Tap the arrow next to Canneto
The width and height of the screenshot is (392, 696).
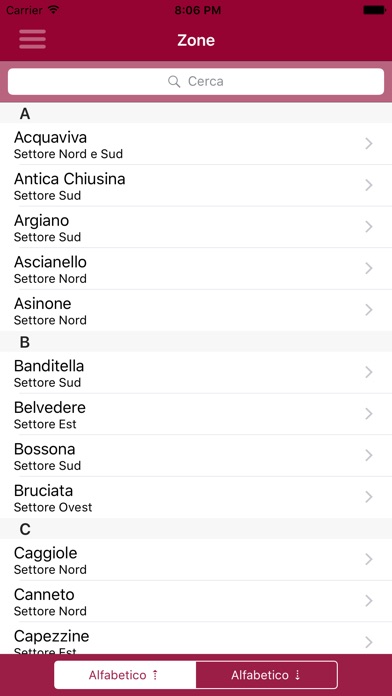click(x=368, y=601)
